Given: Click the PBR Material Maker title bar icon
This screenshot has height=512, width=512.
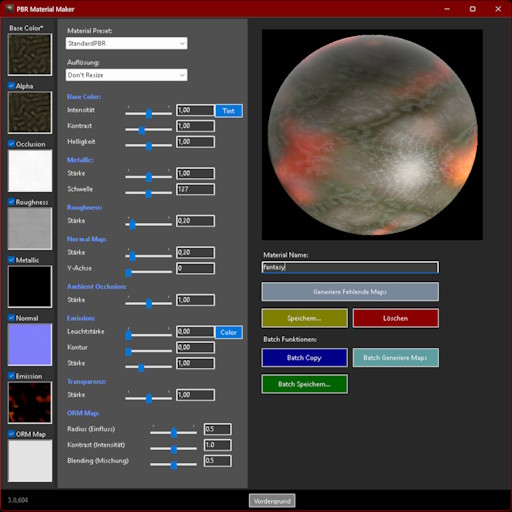Looking at the screenshot, I should coord(9,9).
